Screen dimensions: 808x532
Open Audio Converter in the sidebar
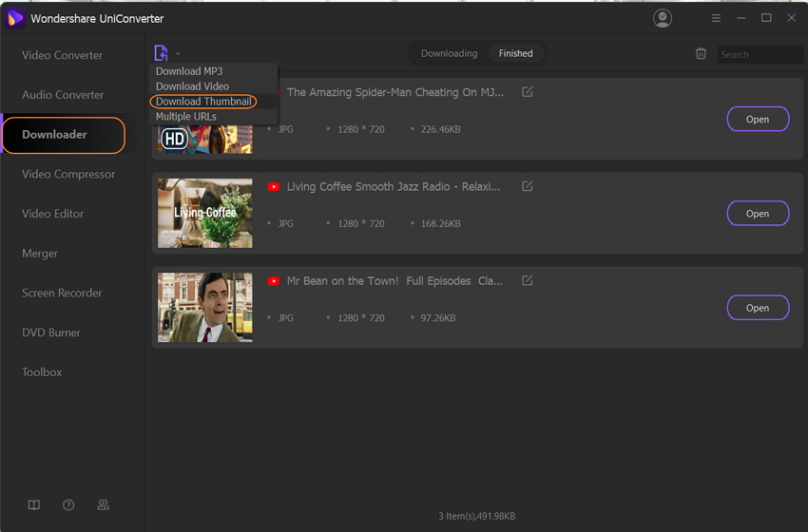point(63,95)
